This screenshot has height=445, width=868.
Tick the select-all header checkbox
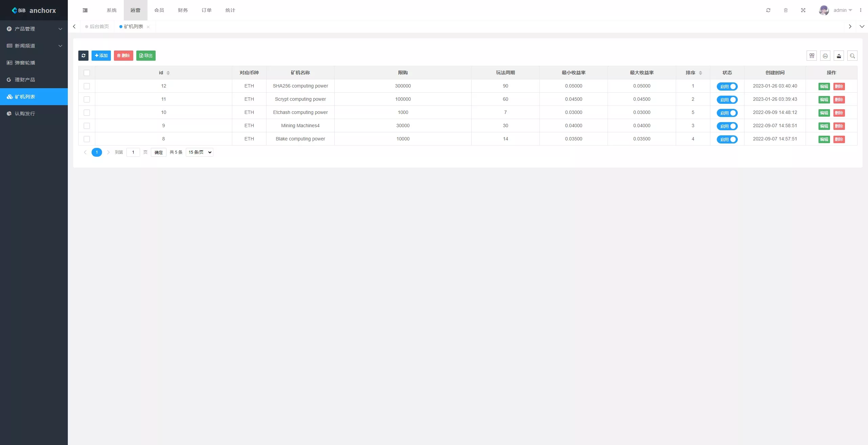(87, 73)
